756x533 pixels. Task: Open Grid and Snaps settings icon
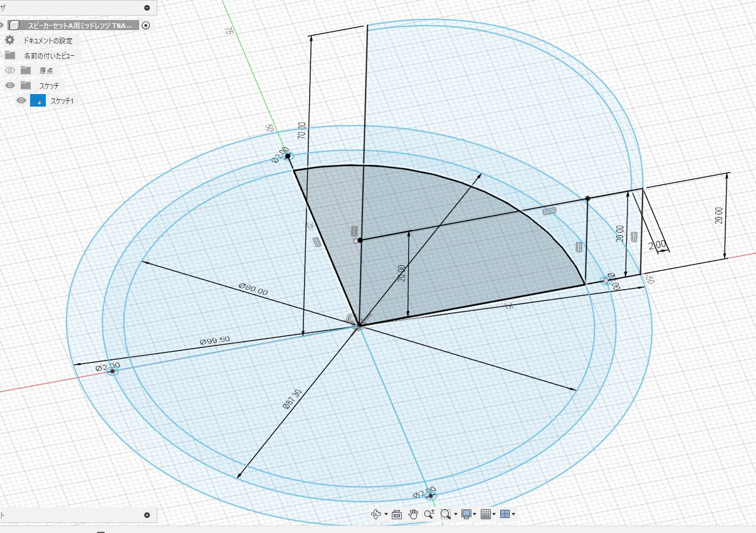point(485,514)
